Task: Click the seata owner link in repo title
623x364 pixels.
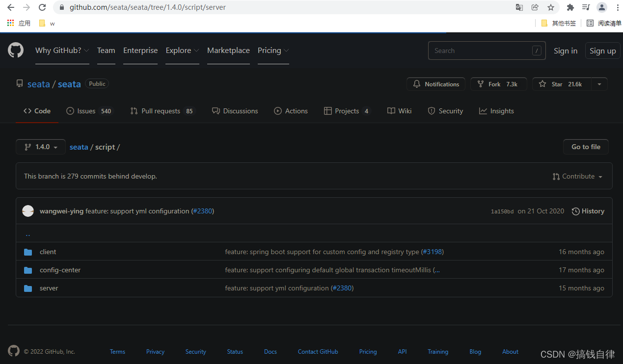Action: (x=39, y=84)
